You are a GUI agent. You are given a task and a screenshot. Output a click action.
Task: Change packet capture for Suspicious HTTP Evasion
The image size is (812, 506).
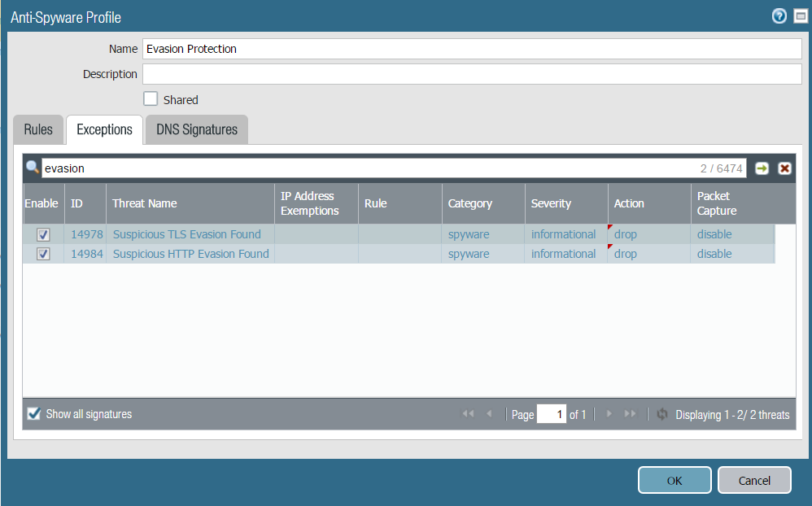pyautogui.click(x=714, y=254)
